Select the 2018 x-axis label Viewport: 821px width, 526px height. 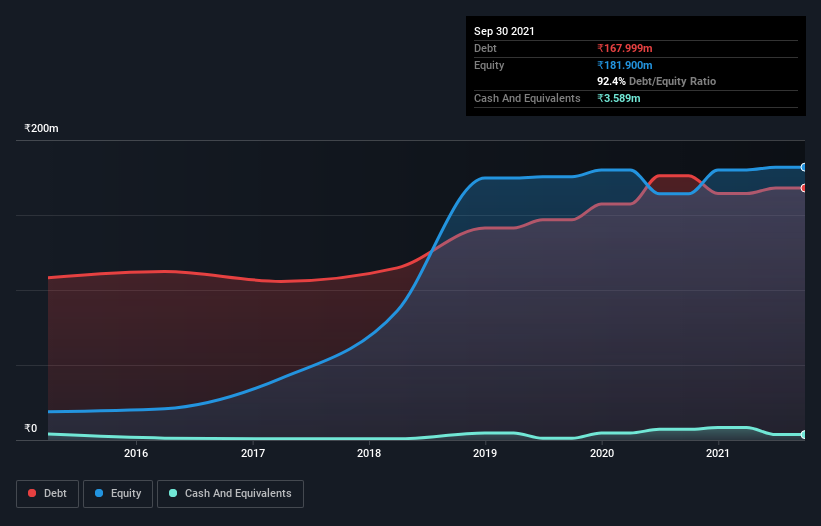click(369, 453)
